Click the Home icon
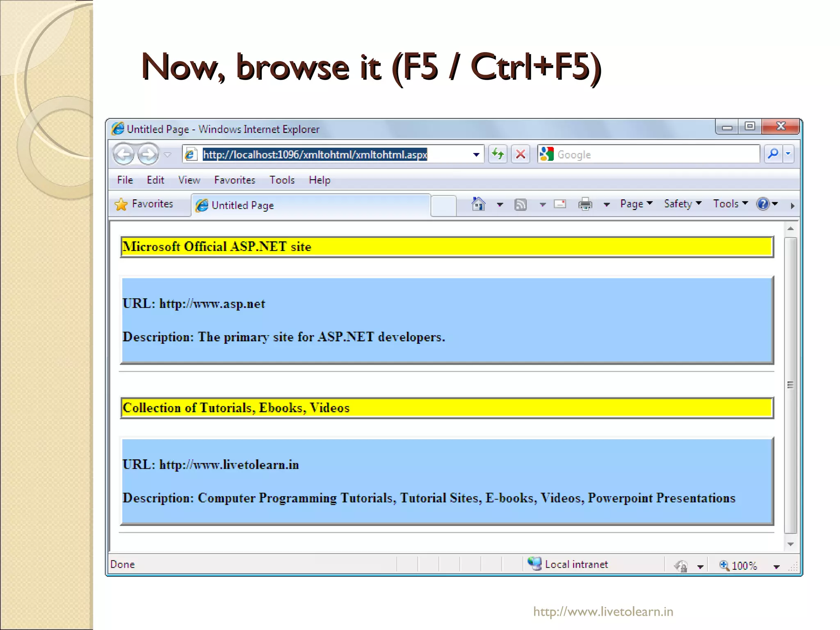This screenshot has height=630, width=840. point(478,204)
